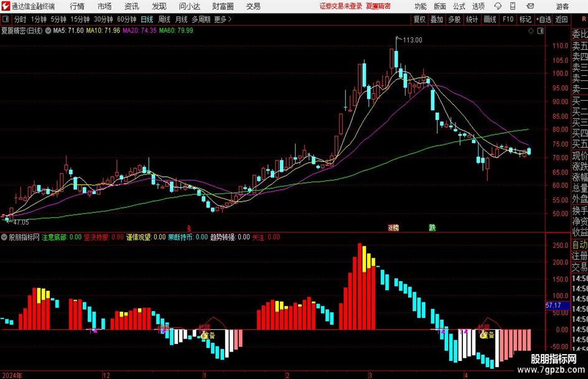Open the 财富圈 menu
The image size is (588, 379).
click(x=223, y=6)
